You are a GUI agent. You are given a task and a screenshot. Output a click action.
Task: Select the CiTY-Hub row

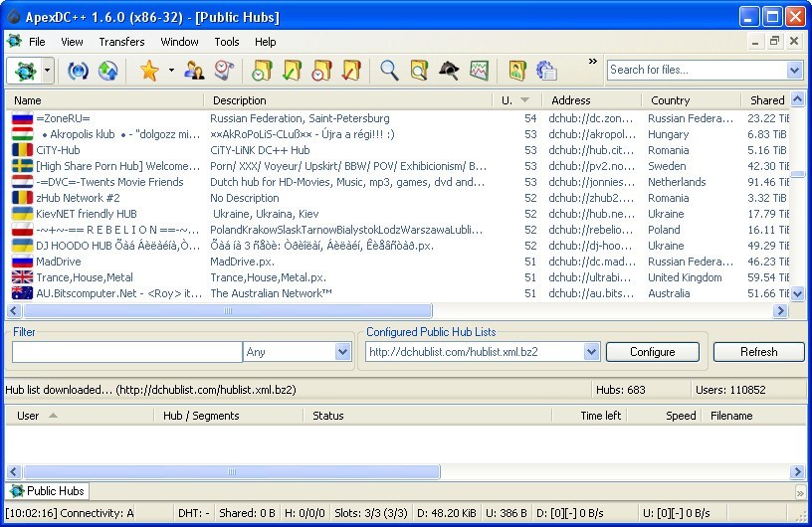tap(398, 150)
